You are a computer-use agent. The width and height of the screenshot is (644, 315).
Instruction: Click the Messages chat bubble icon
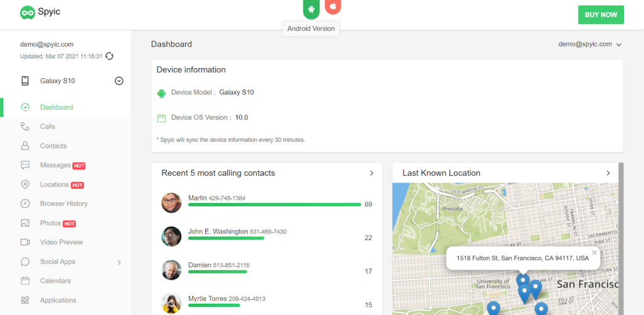[x=25, y=165]
